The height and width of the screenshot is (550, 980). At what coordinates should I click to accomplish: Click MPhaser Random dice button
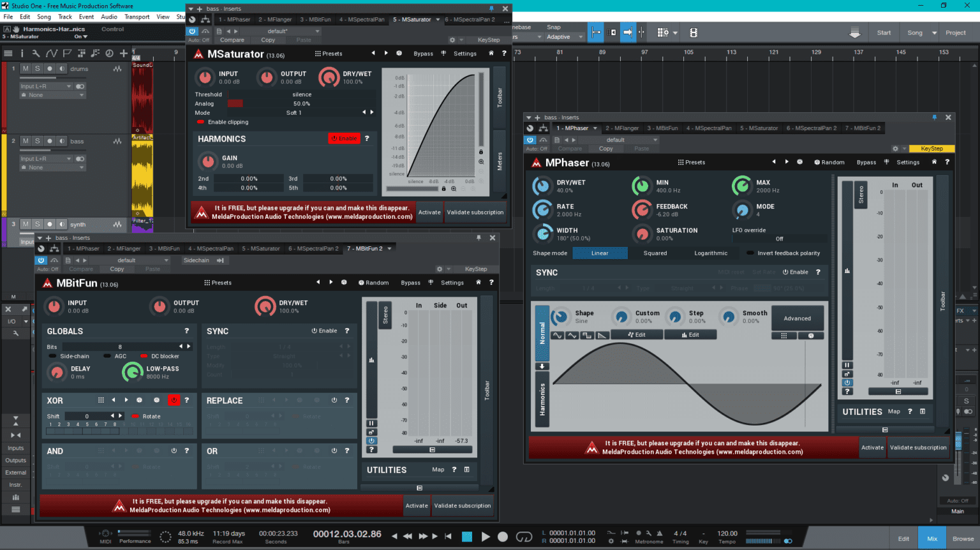829,162
